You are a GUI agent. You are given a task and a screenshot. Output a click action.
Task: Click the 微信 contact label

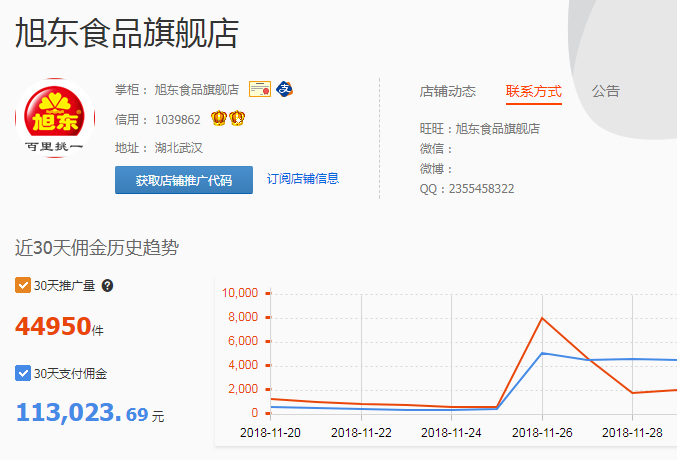point(435,149)
